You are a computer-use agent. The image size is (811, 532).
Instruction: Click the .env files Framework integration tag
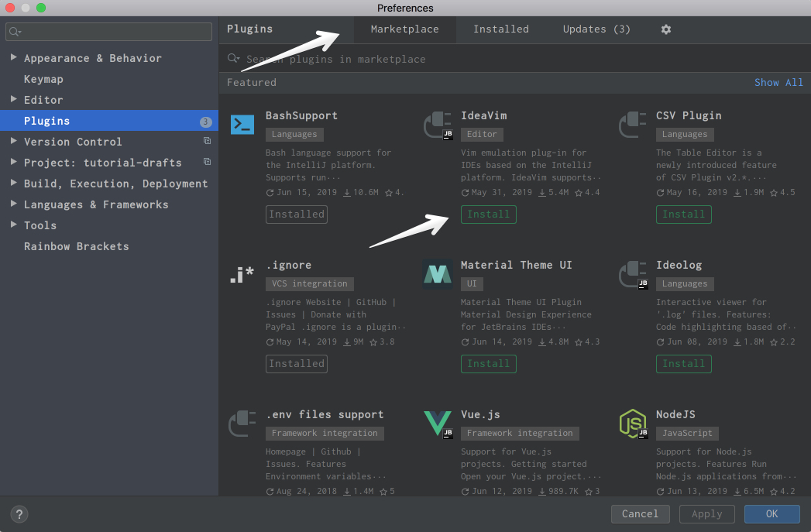(325, 433)
